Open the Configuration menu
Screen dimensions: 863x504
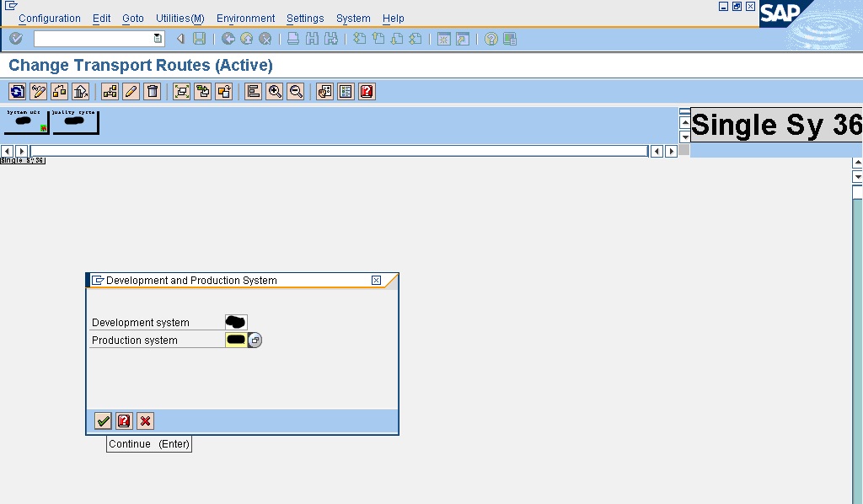tap(50, 19)
